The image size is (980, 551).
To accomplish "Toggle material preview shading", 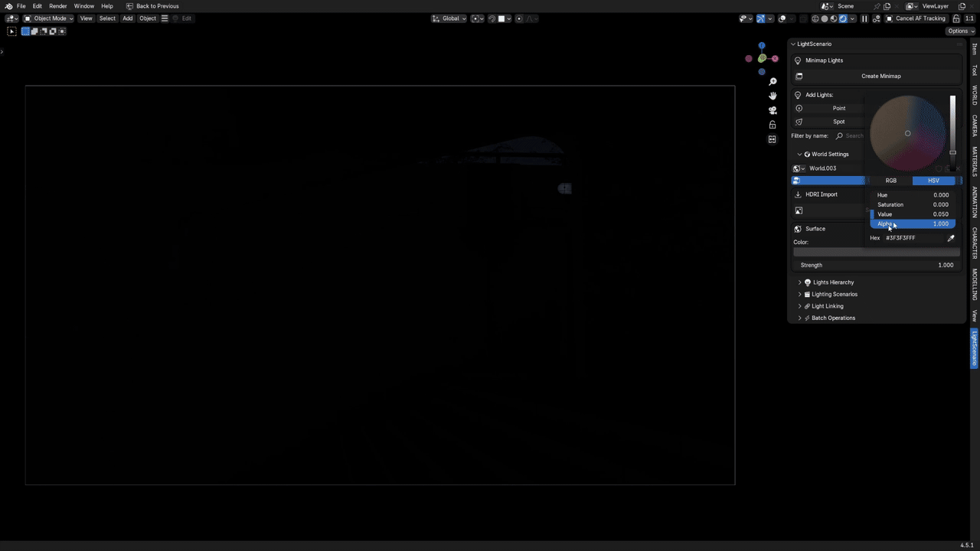I will [x=834, y=18].
